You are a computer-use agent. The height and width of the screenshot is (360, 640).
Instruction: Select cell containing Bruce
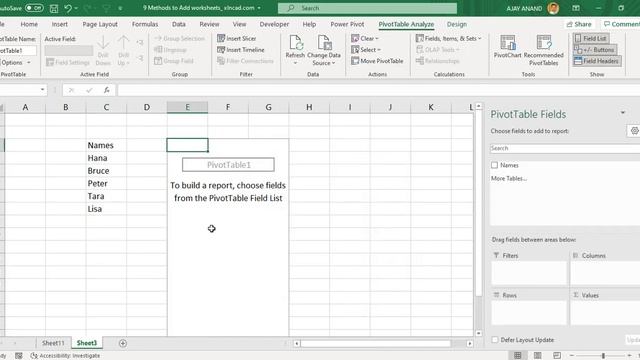click(x=106, y=171)
